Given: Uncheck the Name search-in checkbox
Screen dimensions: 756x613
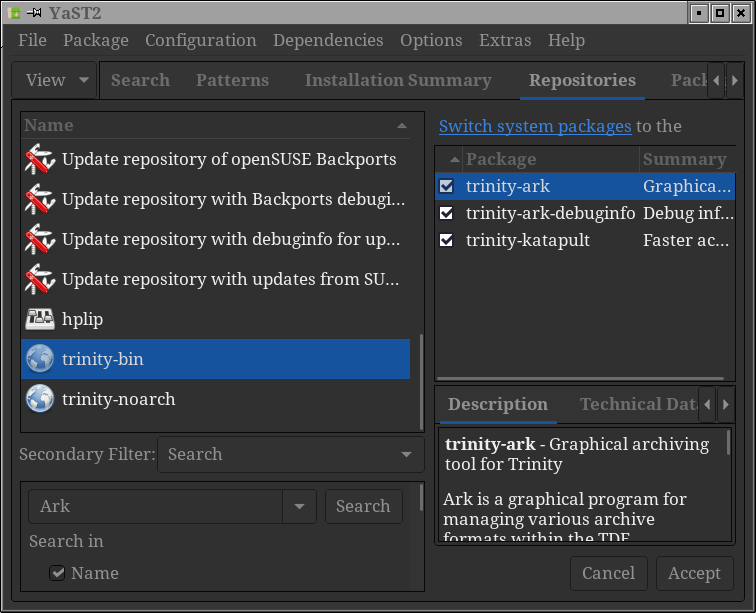Looking at the screenshot, I should coord(57,573).
